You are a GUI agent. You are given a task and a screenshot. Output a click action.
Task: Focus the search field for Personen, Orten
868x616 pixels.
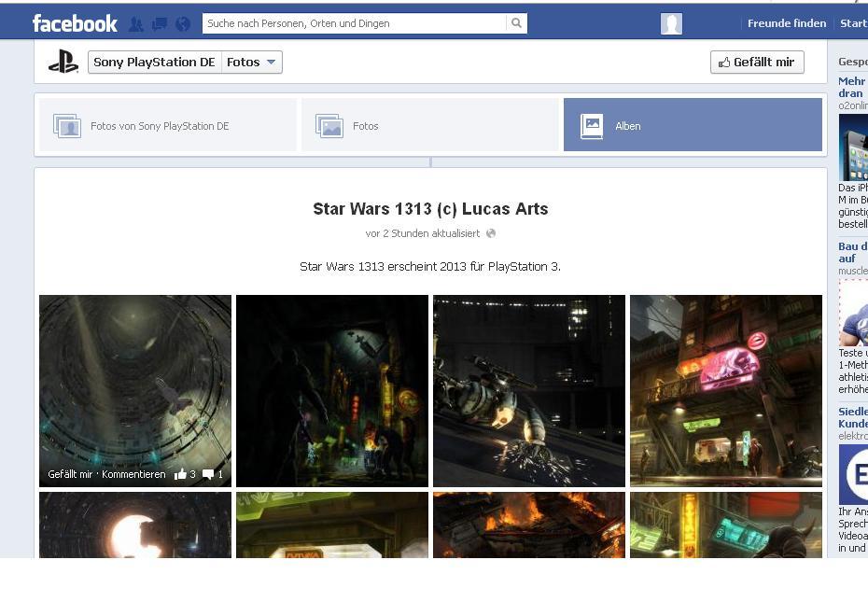[x=355, y=23]
